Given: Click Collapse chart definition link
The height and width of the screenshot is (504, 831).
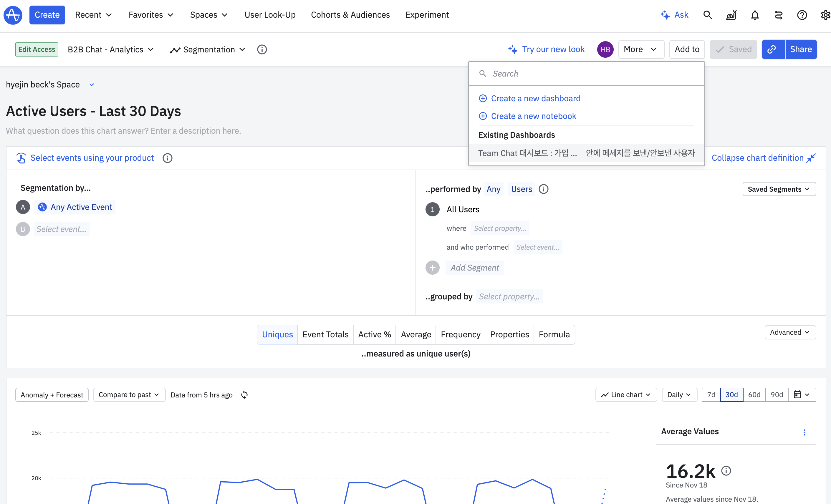Looking at the screenshot, I should pyautogui.click(x=757, y=158).
